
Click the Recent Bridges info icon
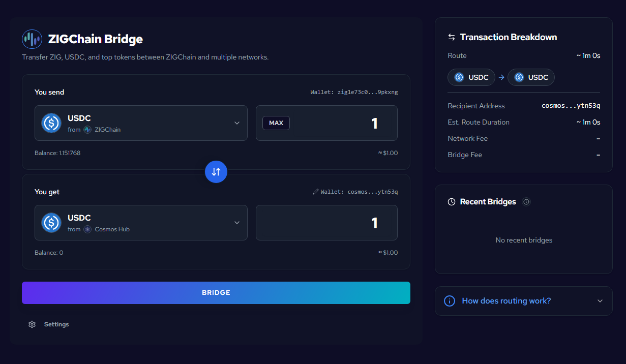pyautogui.click(x=526, y=202)
